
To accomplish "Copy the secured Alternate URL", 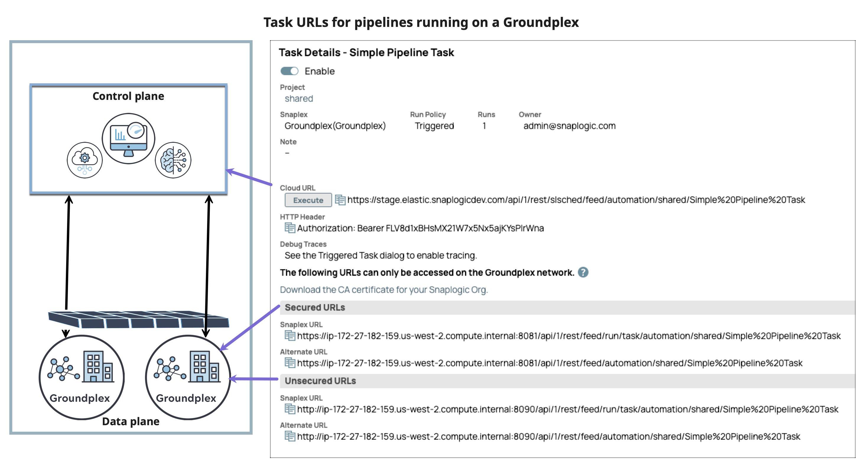I will (x=290, y=363).
